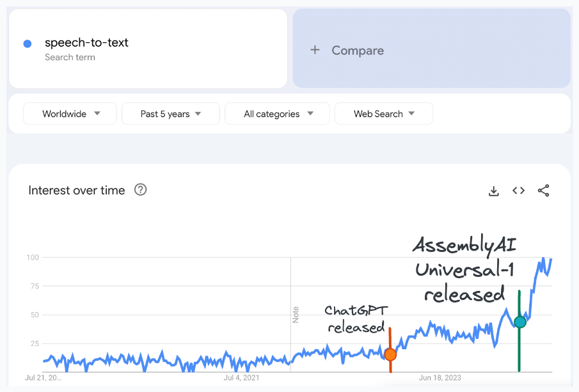Click the green AssemblyAI Universal-1 marker

click(x=520, y=322)
